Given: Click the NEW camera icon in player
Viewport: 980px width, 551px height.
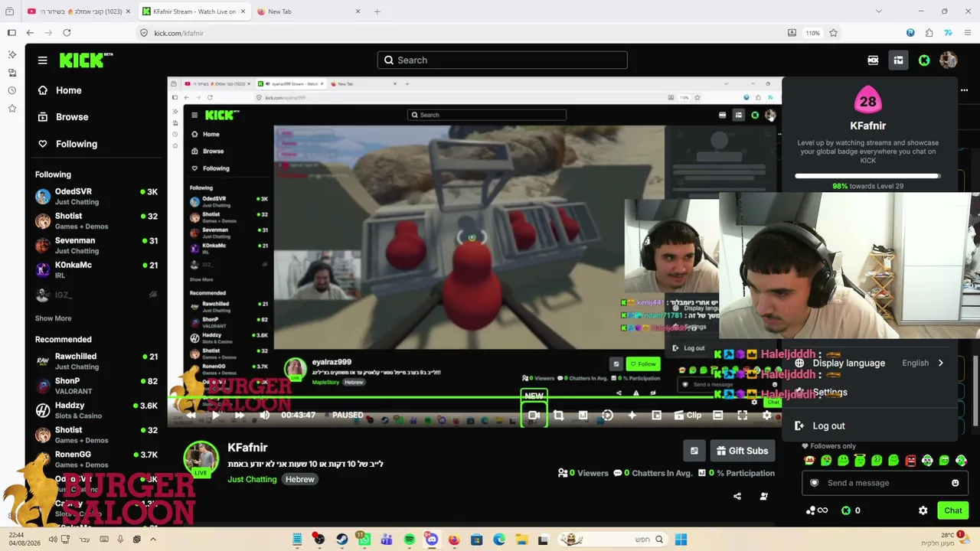Looking at the screenshot, I should click(x=534, y=415).
